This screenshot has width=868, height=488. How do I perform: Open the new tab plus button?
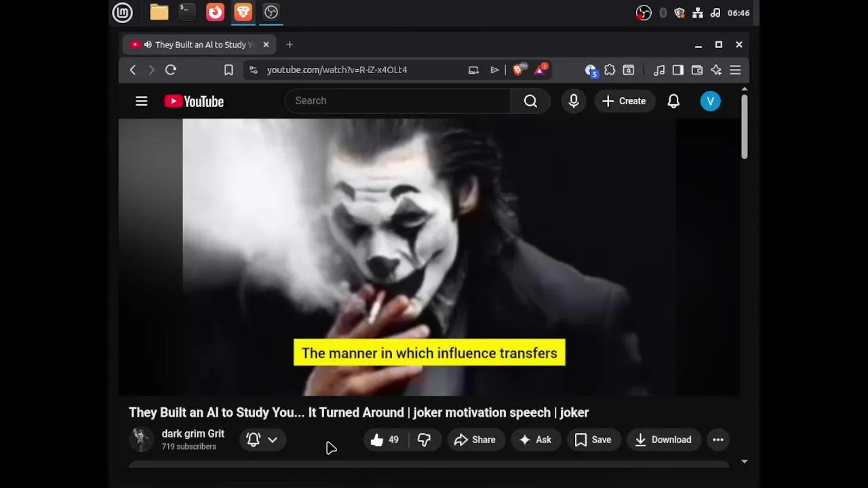(290, 45)
